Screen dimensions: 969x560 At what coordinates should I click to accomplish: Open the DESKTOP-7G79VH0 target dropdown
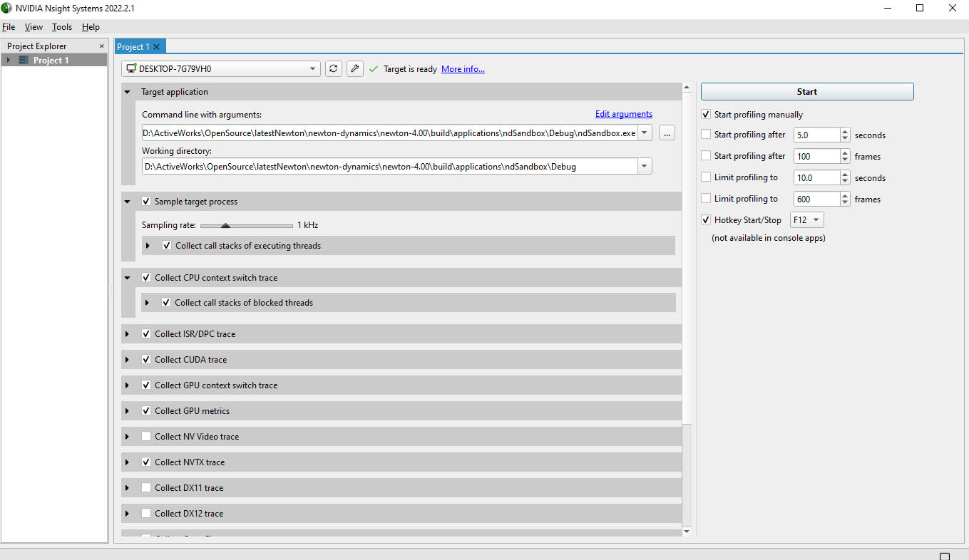pos(221,69)
